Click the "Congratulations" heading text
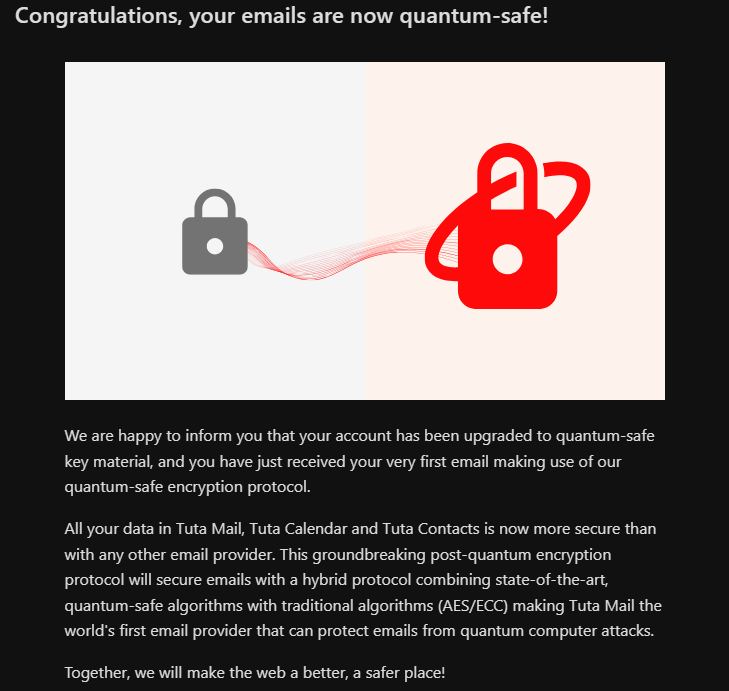The width and height of the screenshot is (729, 691). (x=98, y=17)
